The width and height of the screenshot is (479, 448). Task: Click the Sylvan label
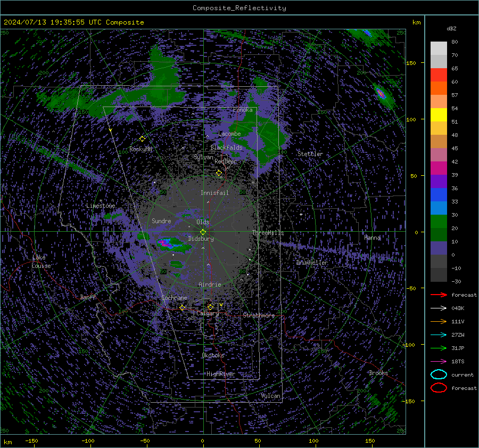[203, 158]
